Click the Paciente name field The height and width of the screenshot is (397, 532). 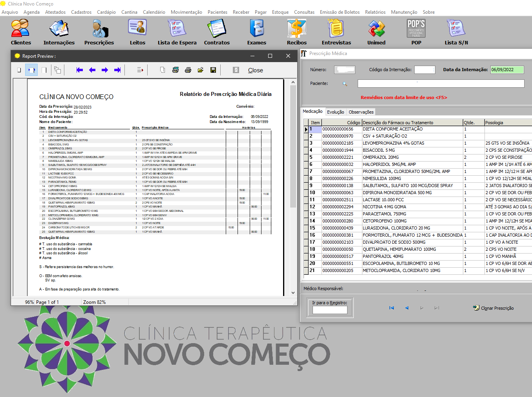(441, 83)
